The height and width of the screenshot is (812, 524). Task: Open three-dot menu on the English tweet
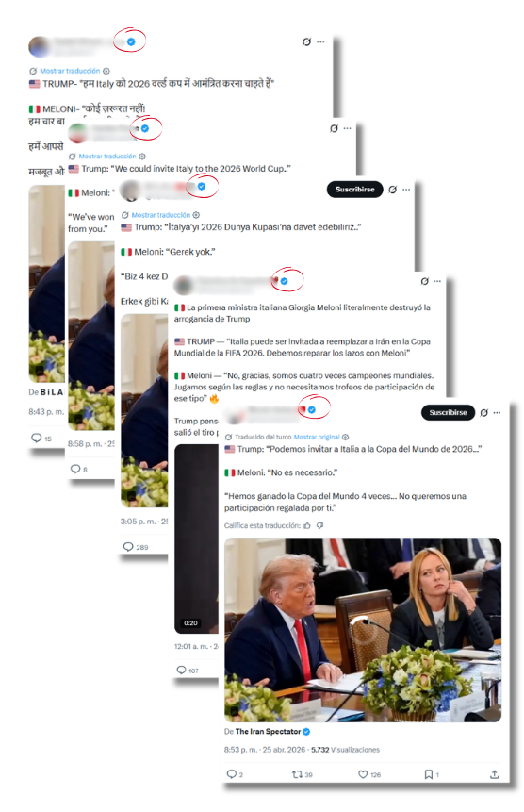pyautogui.click(x=347, y=128)
